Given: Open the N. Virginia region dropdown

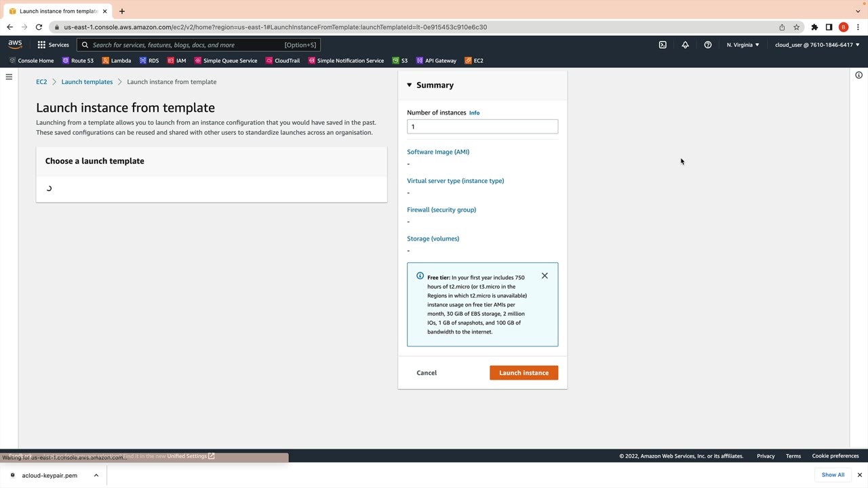Looking at the screenshot, I should pyautogui.click(x=743, y=45).
